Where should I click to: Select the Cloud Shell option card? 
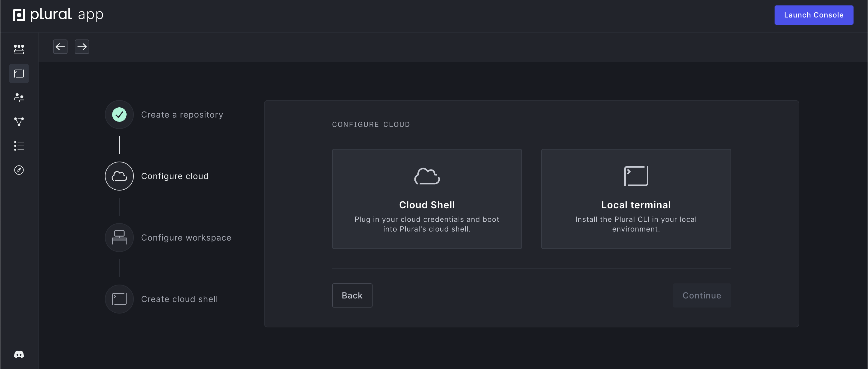coord(426,199)
